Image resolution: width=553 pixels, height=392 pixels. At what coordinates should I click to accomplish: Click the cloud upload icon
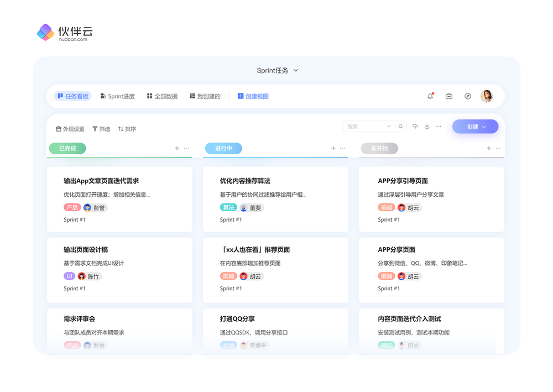point(415,127)
